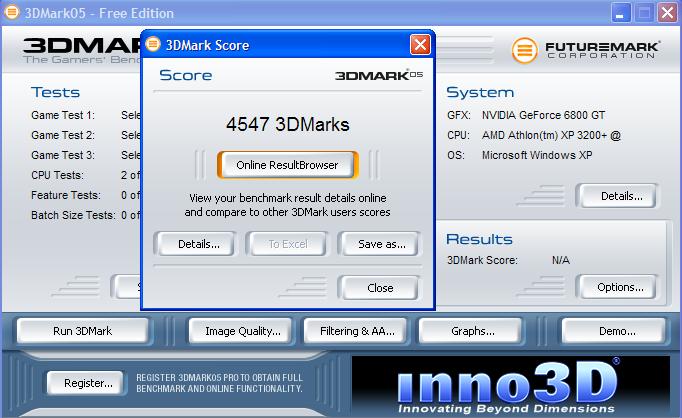
Task: Click 'Microsoft Windows XP' OS value
Action: 537,155
